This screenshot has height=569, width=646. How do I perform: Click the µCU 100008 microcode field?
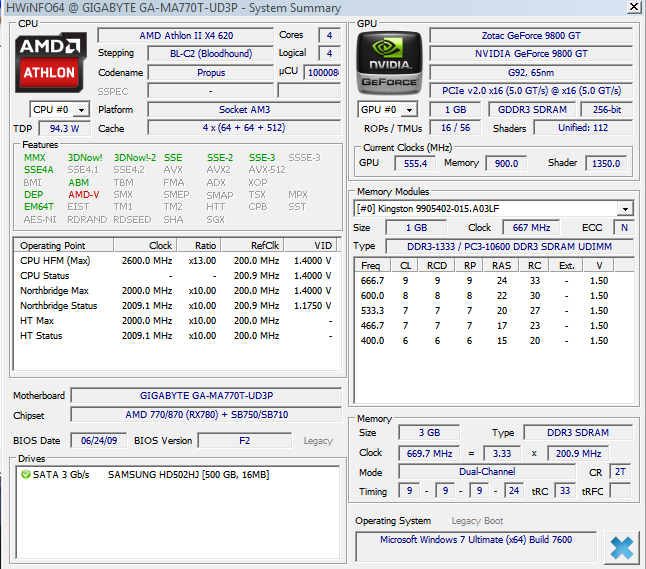click(x=323, y=73)
